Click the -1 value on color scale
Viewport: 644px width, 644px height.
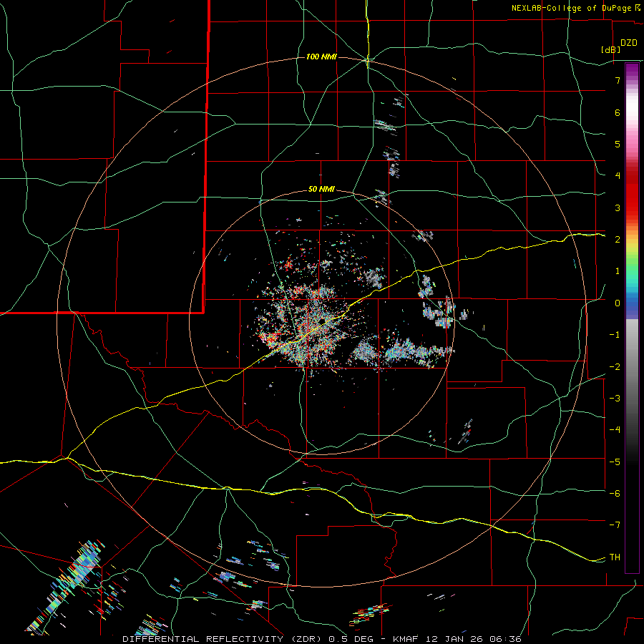615,335
